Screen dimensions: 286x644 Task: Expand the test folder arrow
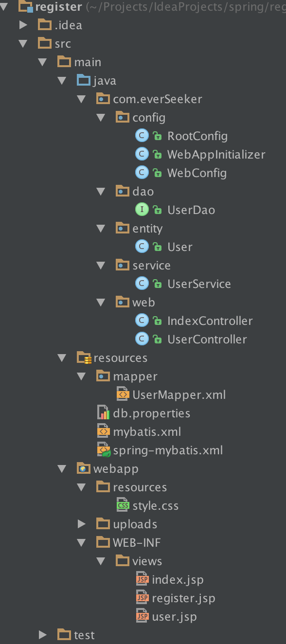(43, 635)
